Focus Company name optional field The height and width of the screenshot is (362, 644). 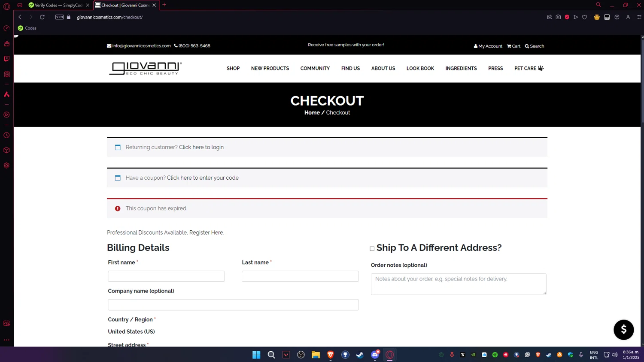click(233, 305)
